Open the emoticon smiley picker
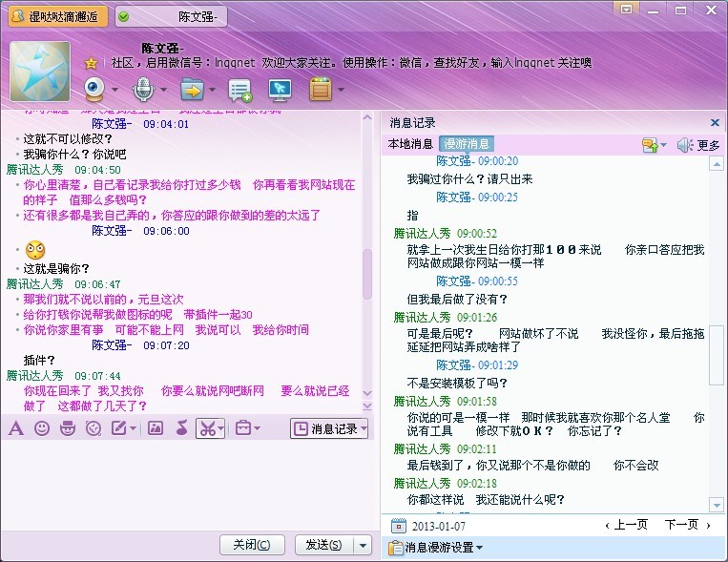 (x=42, y=428)
